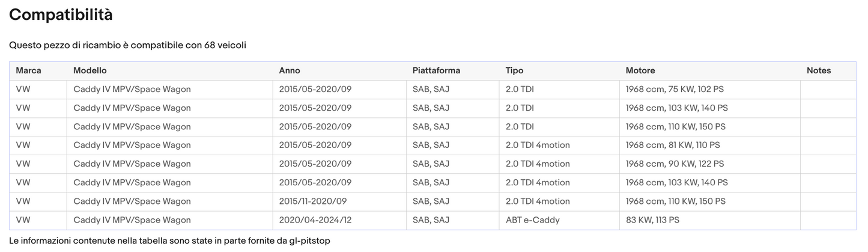This screenshot has width=868, height=252.
Task: Select the Marca cell in the 102 PS row
Action: 23,90
